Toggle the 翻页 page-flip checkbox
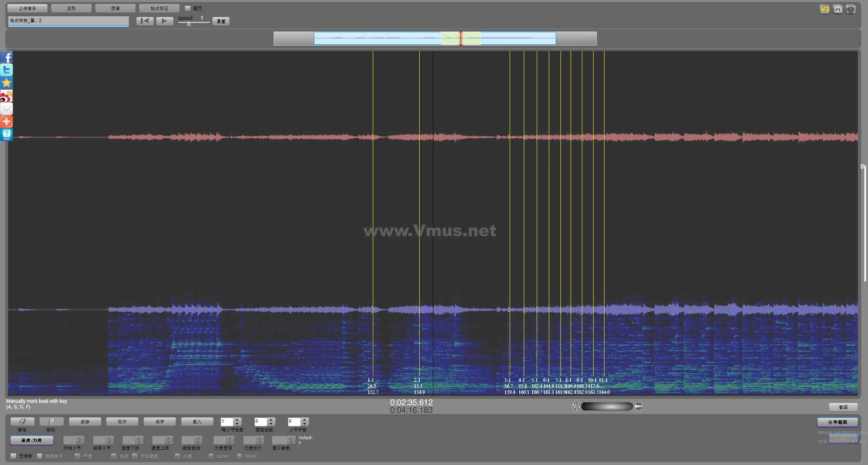This screenshot has width=868, height=465. [188, 8]
